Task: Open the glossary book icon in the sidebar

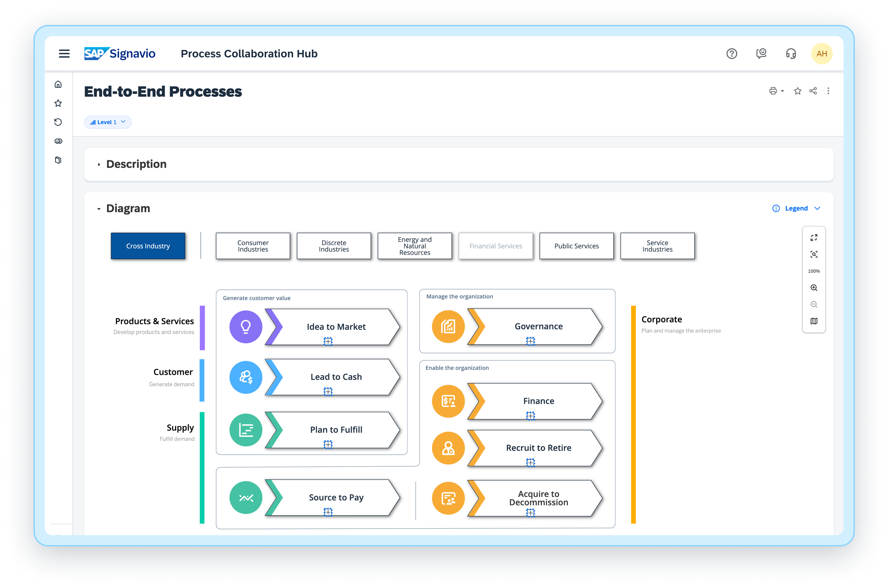Action: [58, 160]
